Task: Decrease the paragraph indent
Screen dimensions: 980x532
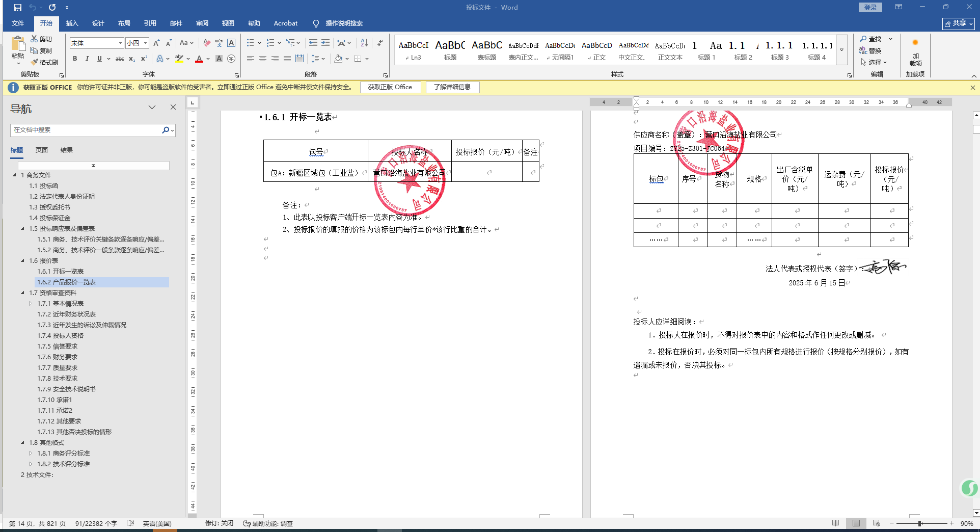Action: click(313, 43)
